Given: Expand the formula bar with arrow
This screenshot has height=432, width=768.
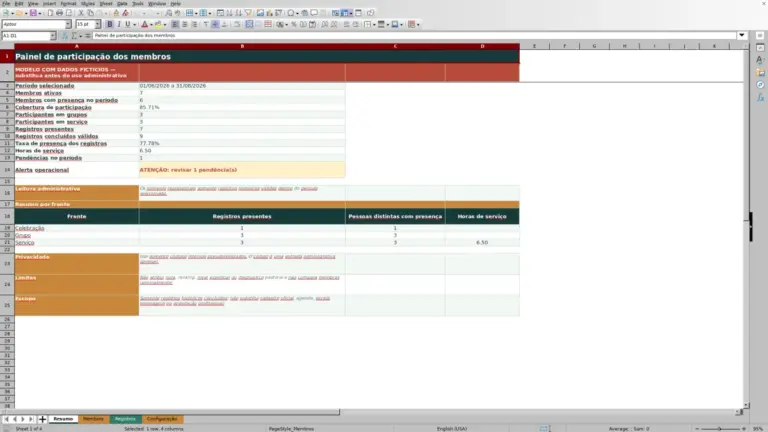Looking at the screenshot, I should tap(742, 35).
